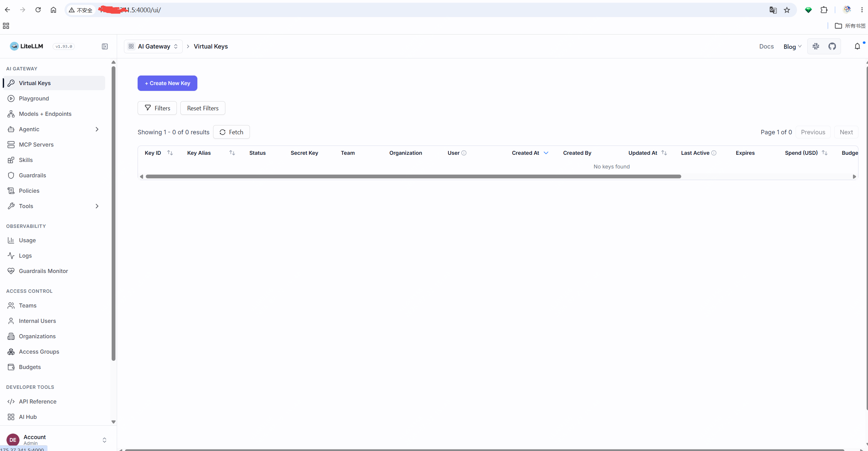Collapse the sidebar using the panel icon
The image size is (868, 451).
click(105, 46)
